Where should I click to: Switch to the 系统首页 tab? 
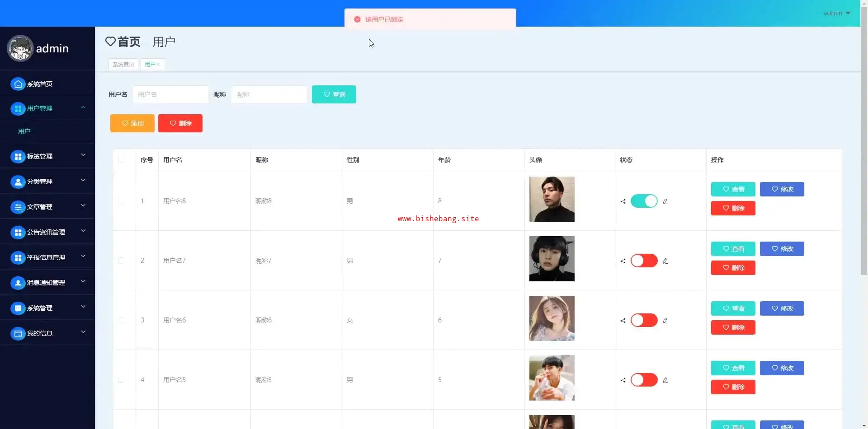(123, 65)
